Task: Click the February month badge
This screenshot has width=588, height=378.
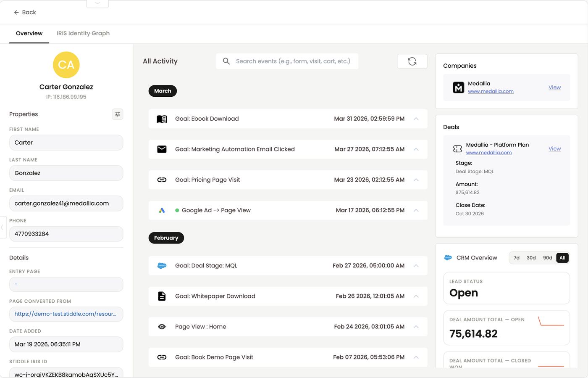Action: tap(166, 238)
